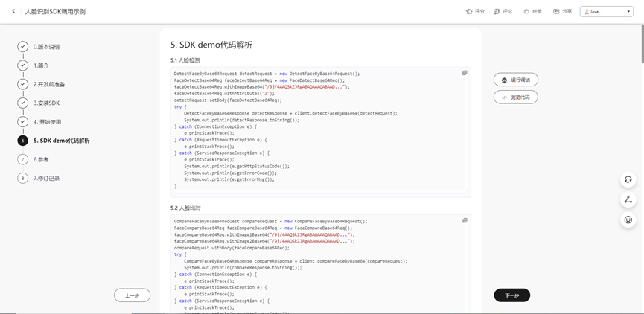
Task: Go to step 0.版本说明
Action: (46, 47)
